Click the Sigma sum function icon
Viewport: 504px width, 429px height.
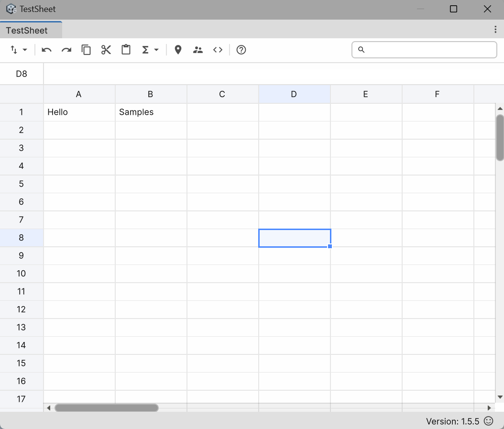(x=145, y=50)
